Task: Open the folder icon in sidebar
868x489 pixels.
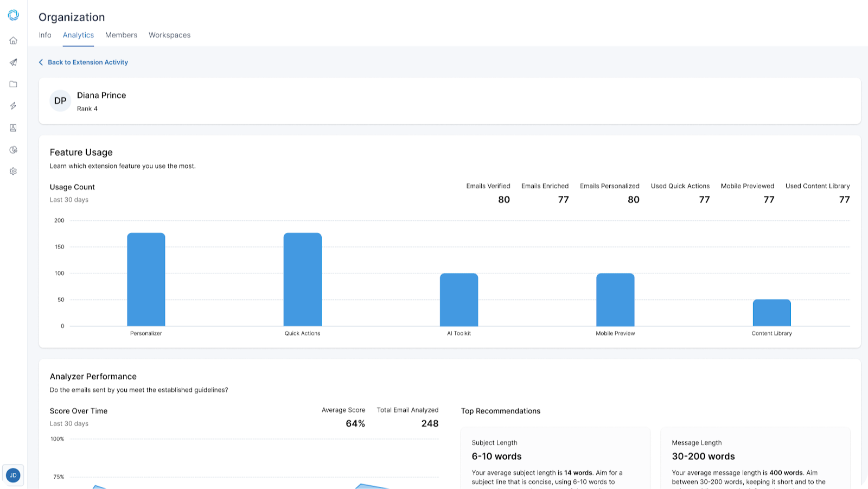Action: 14,84
